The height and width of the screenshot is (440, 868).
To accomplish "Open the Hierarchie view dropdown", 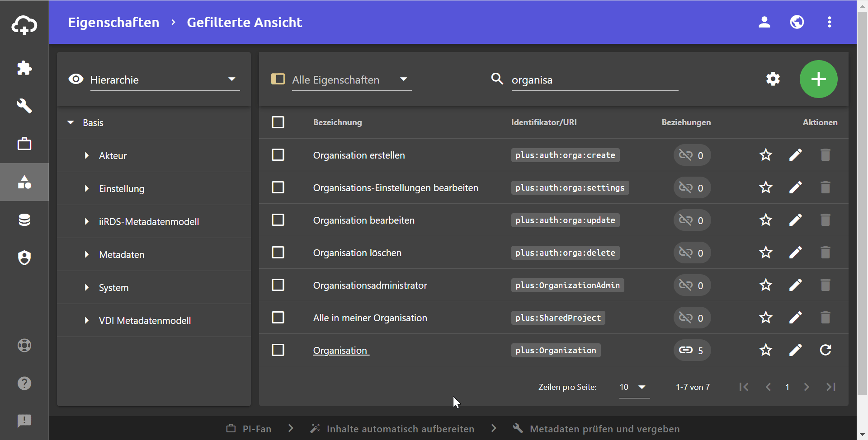I will pyautogui.click(x=165, y=80).
